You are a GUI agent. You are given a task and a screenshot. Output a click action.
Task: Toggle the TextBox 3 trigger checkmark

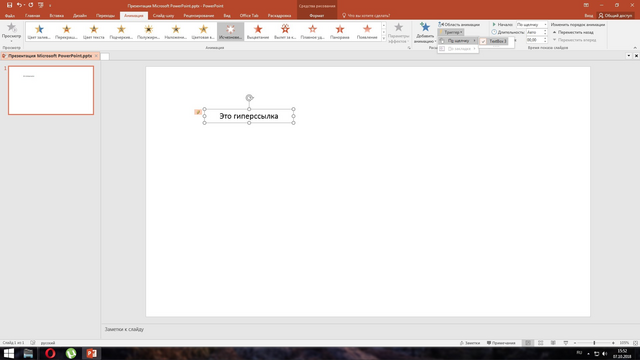coord(483,41)
